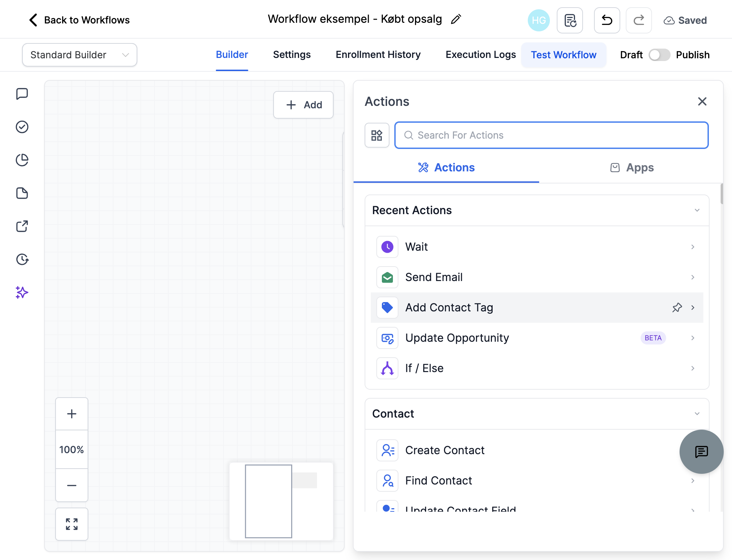Open the floating chat support bubble
Screen dimensions: 732x560
point(701,452)
